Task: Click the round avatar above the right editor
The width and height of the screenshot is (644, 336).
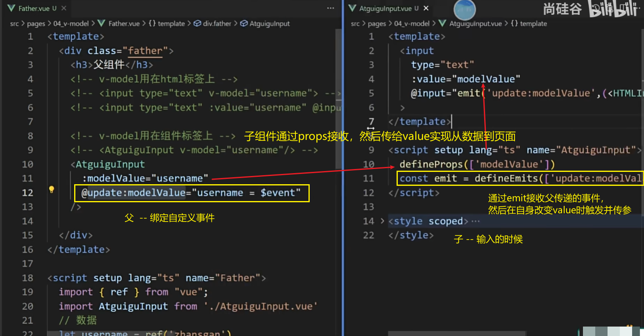Action: [x=465, y=10]
